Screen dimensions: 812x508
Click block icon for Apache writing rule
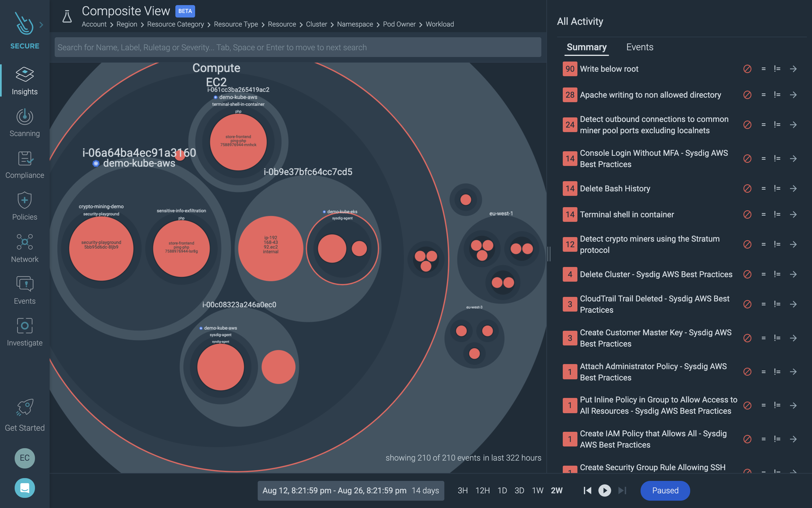point(747,95)
